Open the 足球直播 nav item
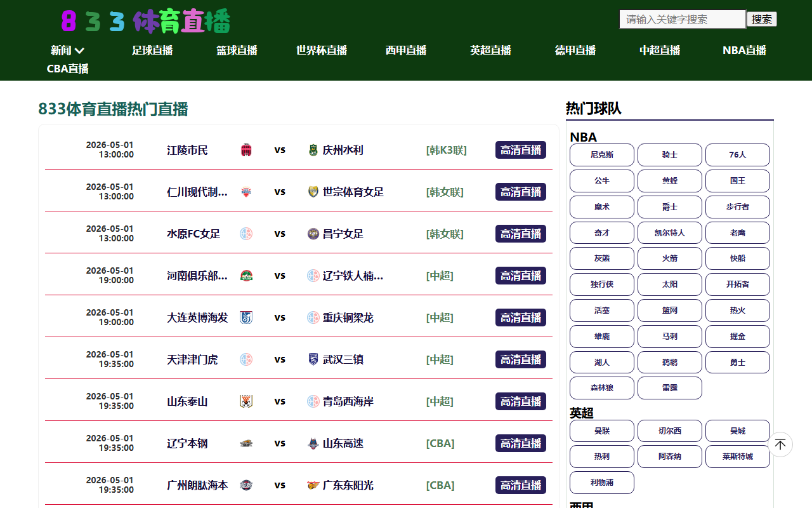This screenshot has width=812, height=508. point(152,50)
